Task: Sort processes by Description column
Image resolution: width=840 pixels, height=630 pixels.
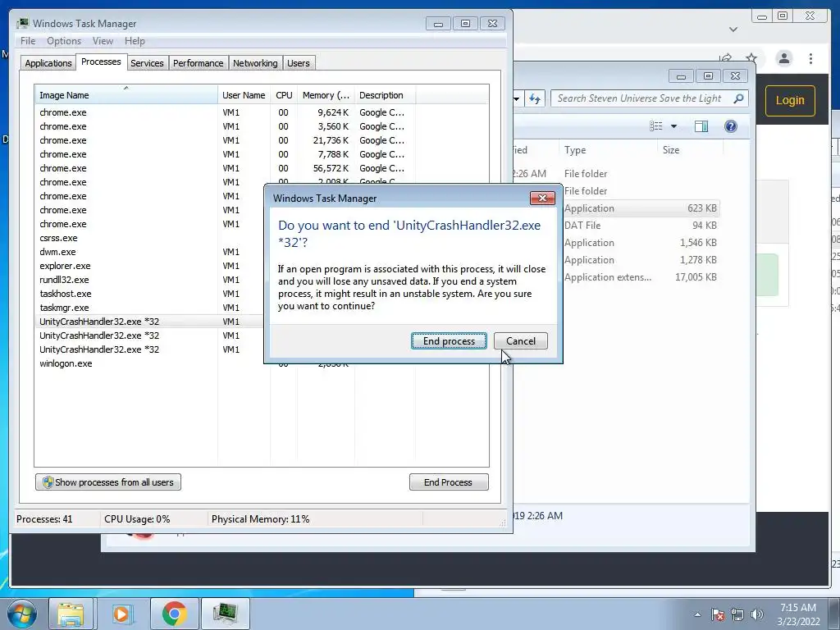Action: click(385, 95)
